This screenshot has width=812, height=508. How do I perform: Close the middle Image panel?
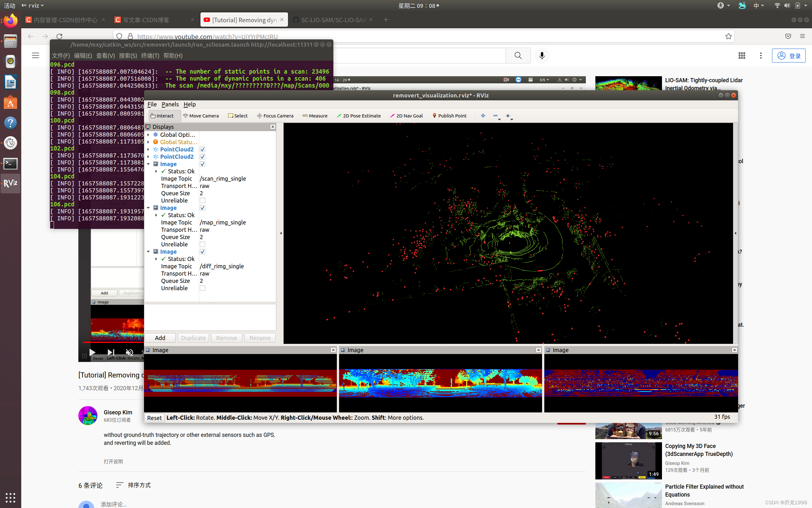538,350
